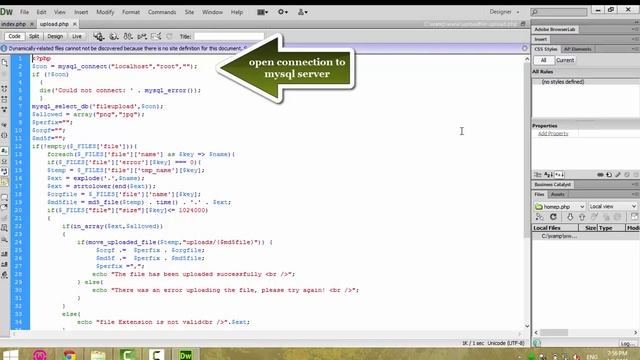Screen dimensions: 640x360
Task: Click Attach Style Sheet chain icon
Action: (x=600, y=175)
